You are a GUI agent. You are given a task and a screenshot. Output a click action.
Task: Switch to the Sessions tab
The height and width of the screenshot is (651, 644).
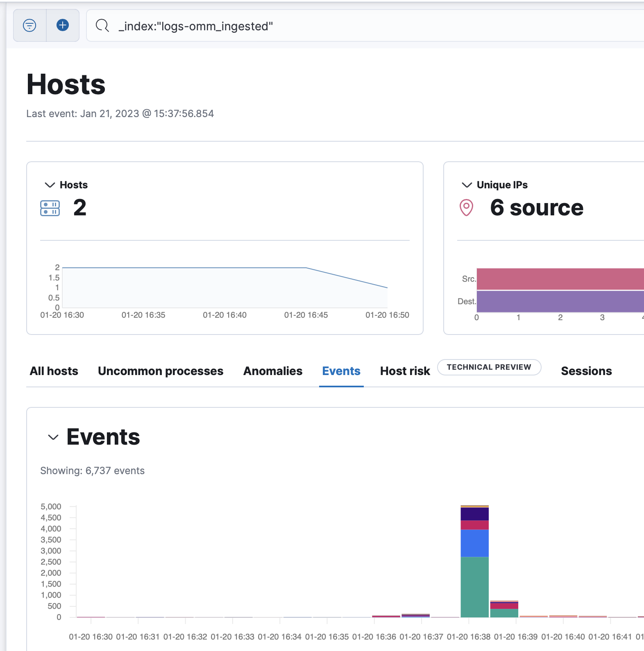point(586,371)
